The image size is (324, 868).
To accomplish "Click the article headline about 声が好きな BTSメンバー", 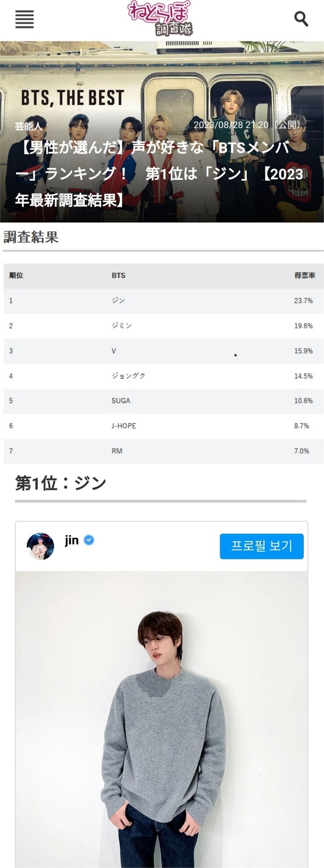I will click(159, 174).
